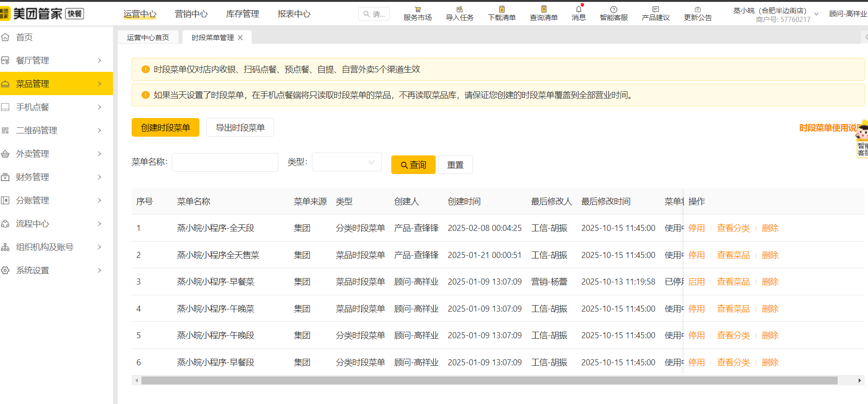Screen dimensions: 868x404
Task: Click the 流程中心 sidebar icon
Action: click(x=5, y=223)
